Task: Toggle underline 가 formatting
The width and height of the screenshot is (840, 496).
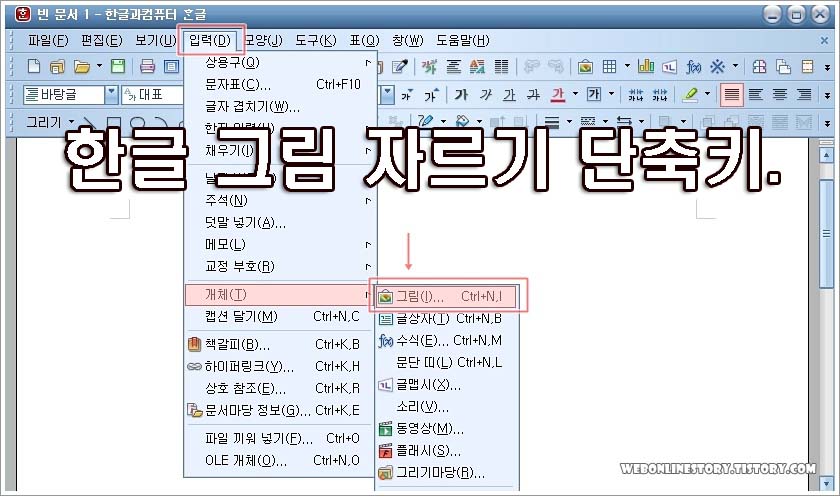Action: (509, 95)
